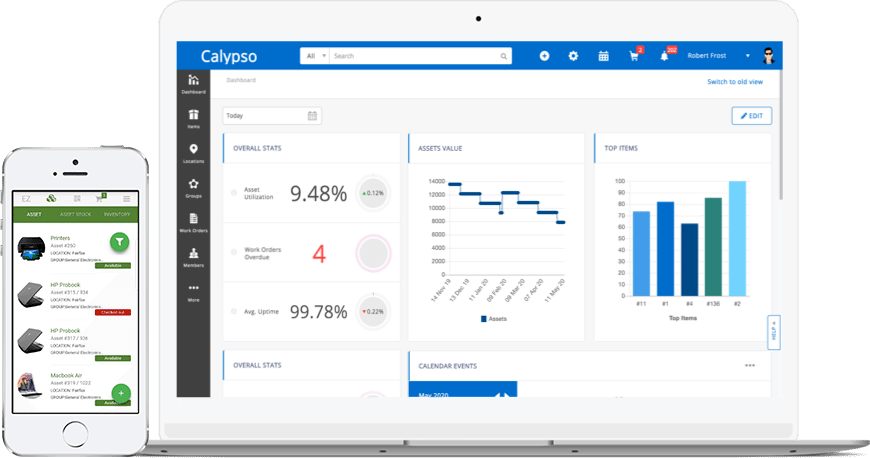Click the Work Orders Overdue value 4
This screenshot has height=458, width=870.
pyautogui.click(x=319, y=254)
